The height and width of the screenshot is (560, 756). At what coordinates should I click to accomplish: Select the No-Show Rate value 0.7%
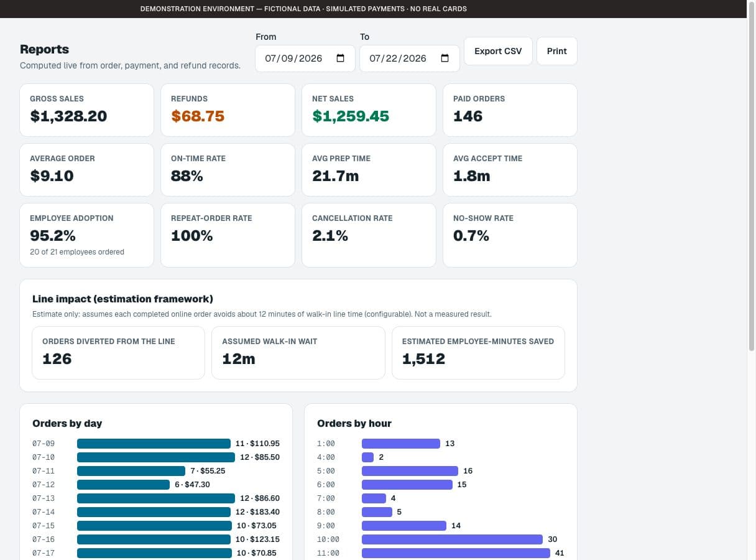[471, 236]
